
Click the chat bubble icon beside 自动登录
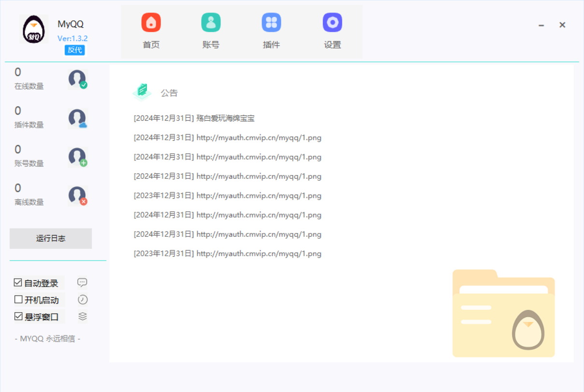(83, 283)
